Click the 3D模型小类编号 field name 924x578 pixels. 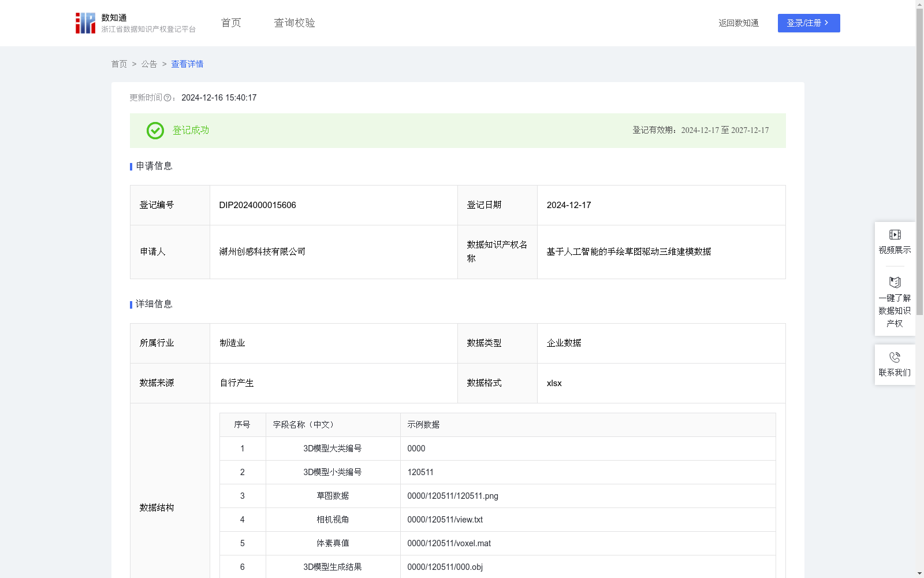point(333,472)
